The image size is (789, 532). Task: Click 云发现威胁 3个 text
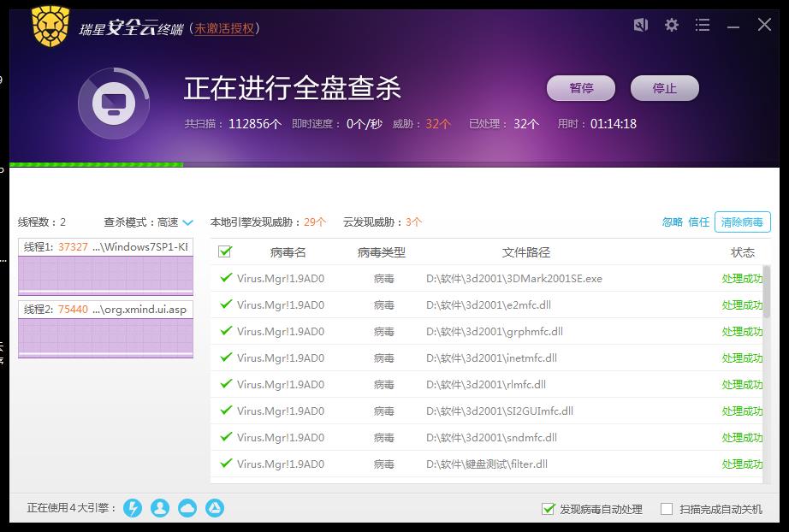[x=383, y=222]
